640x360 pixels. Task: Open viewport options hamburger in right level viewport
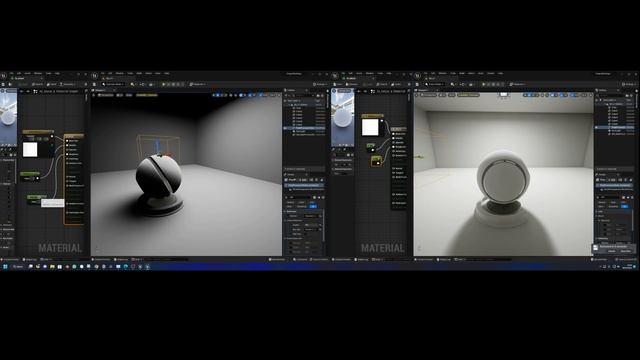(417, 95)
